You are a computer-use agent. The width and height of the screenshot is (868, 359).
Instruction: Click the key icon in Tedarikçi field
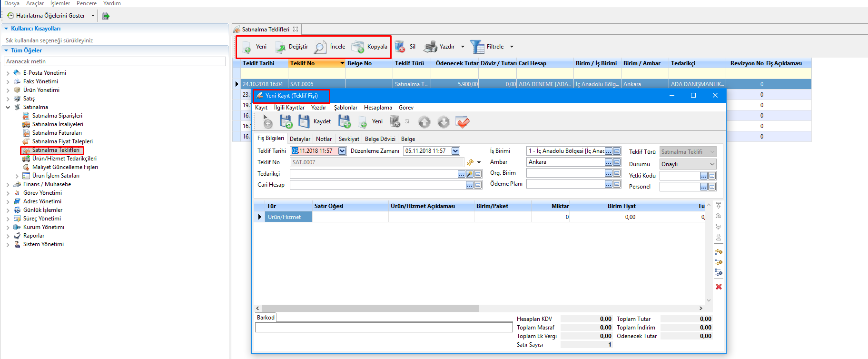pos(470,174)
